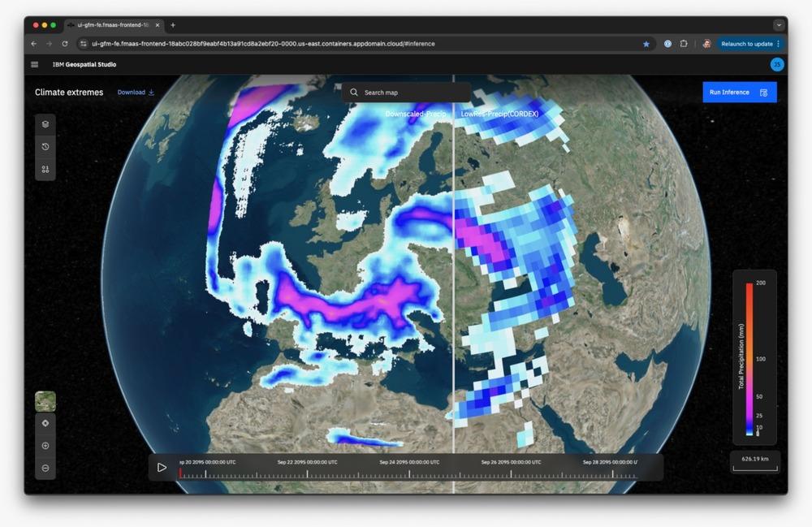The image size is (812, 527).
Task: Jump to Sep 28 2095 on timeline
Action: [x=612, y=473]
